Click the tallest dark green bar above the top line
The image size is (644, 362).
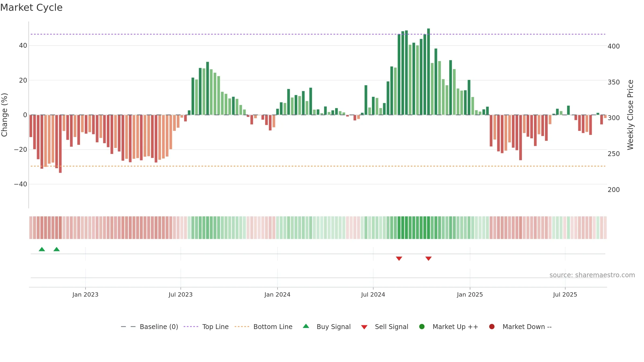429,72
